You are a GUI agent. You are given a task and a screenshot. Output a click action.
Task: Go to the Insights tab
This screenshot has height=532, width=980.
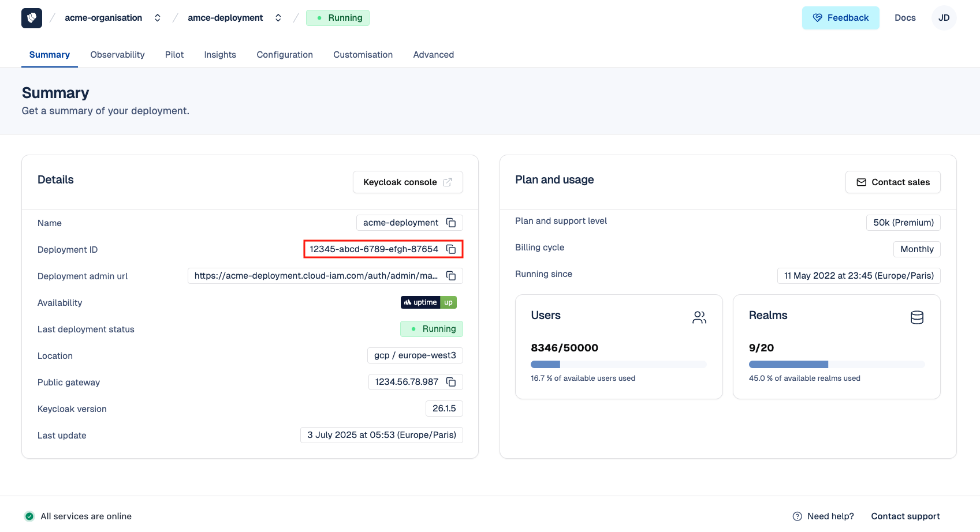pyautogui.click(x=220, y=55)
